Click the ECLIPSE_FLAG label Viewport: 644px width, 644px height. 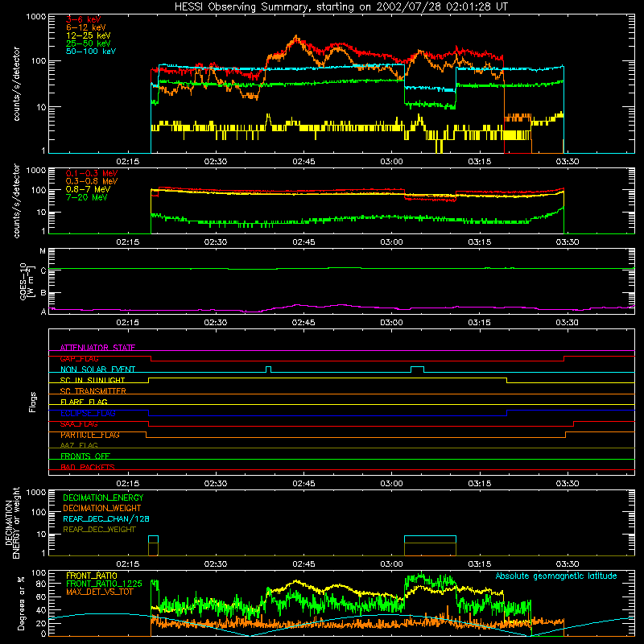[x=88, y=413]
